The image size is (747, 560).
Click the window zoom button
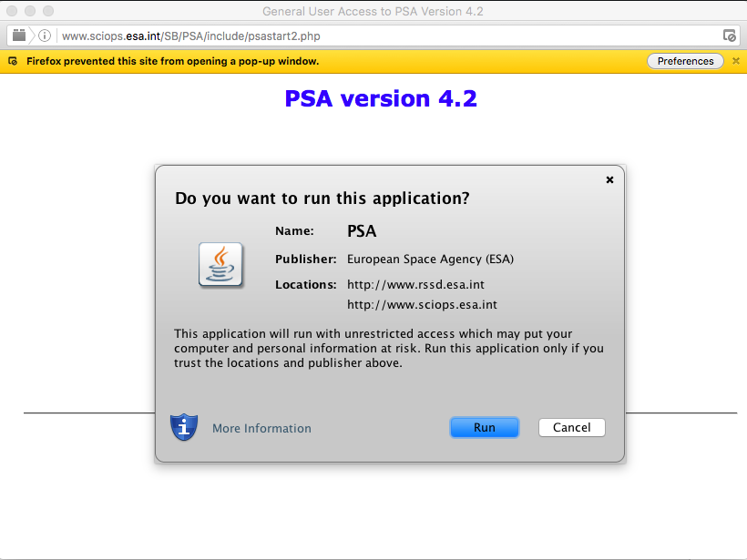(48, 11)
